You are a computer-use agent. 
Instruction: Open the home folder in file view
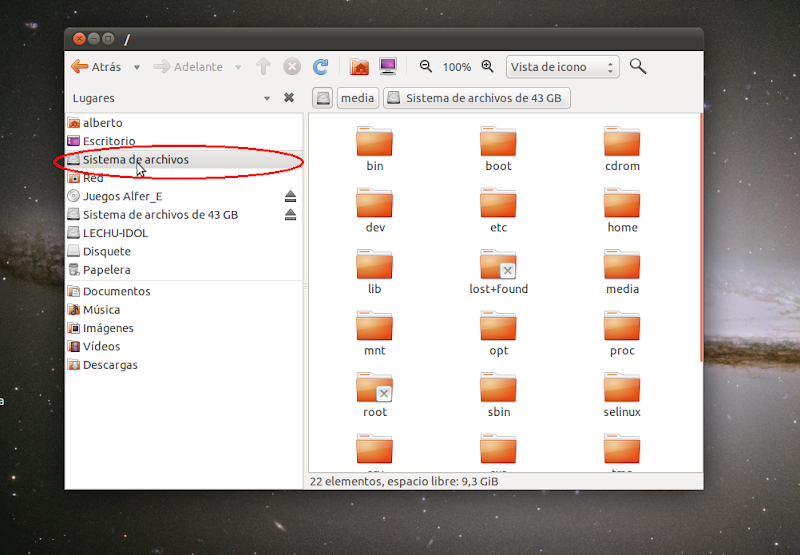(622, 210)
